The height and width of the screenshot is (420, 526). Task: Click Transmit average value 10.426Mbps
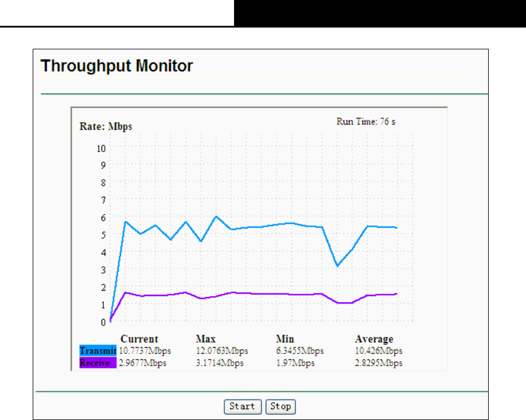379,351
